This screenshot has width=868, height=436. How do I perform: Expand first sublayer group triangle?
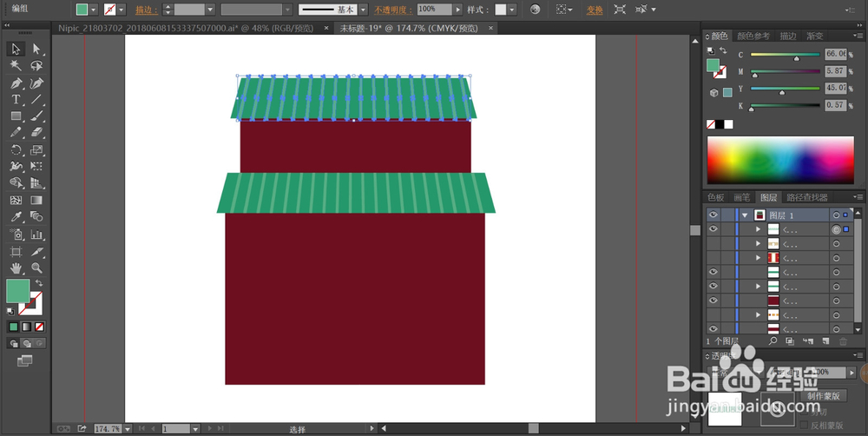tap(759, 228)
